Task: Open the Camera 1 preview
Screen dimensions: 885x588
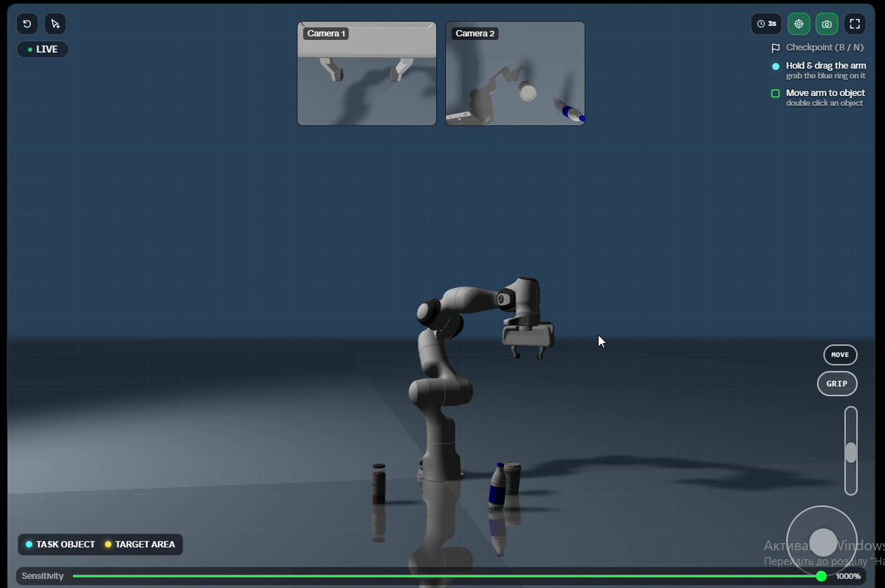Action: point(367,73)
